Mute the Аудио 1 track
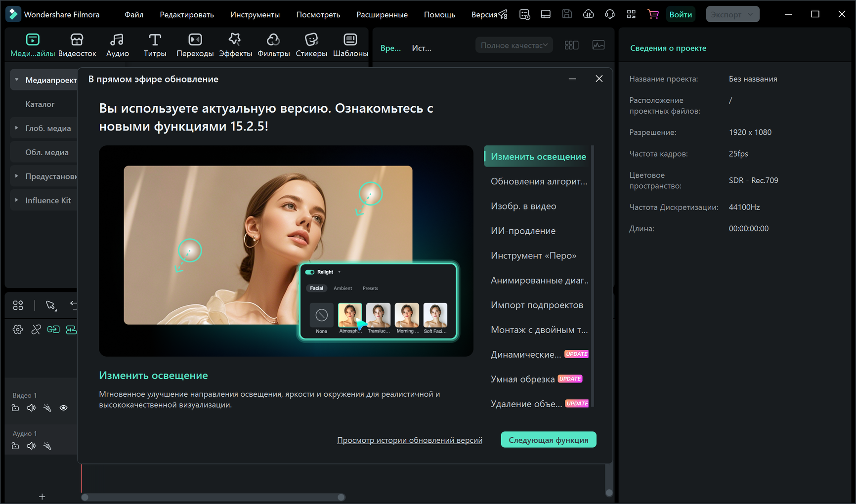Image resolution: width=856 pixels, height=504 pixels. [32, 446]
